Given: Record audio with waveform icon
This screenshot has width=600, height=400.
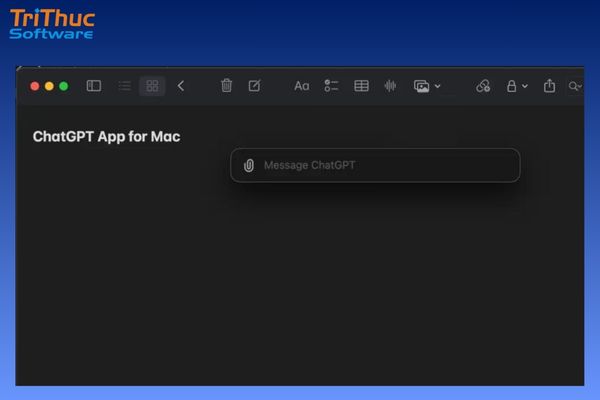Looking at the screenshot, I should pos(390,86).
